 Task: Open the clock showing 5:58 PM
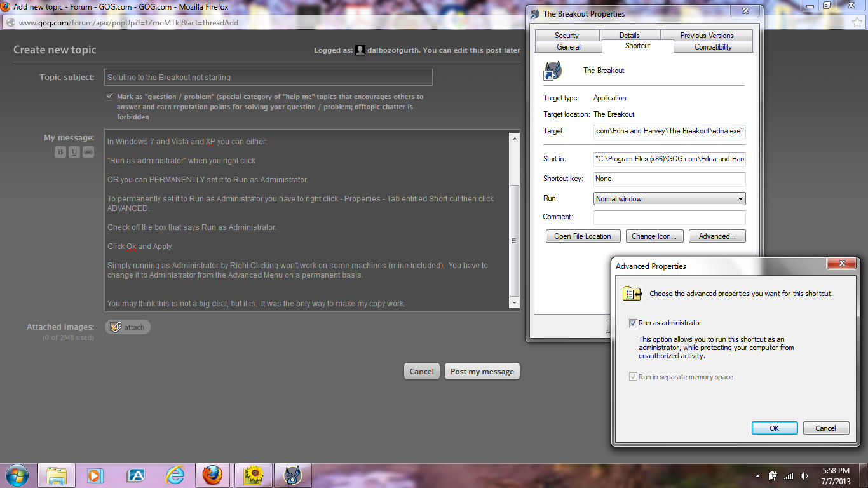(x=836, y=476)
